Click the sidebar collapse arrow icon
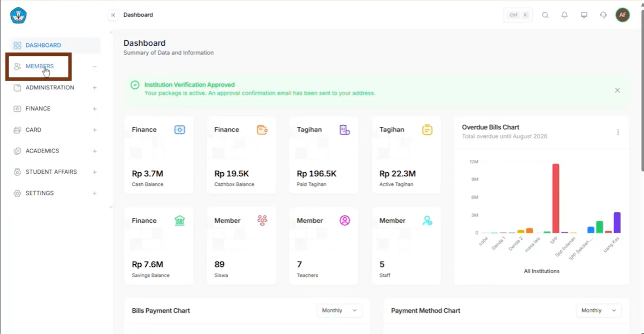 (x=113, y=15)
